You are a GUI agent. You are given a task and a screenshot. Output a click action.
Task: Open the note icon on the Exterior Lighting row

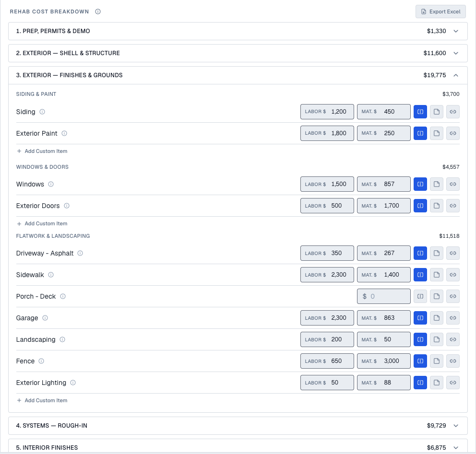437,383
